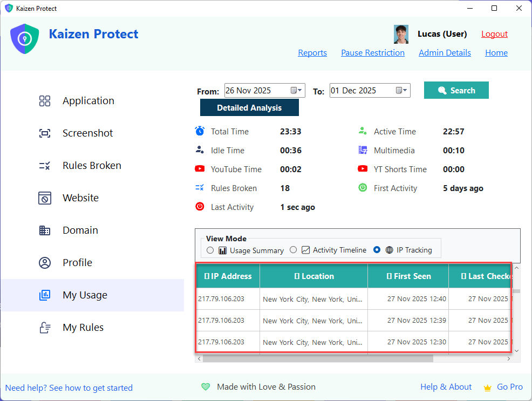
Task: Click the Profile person icon in sidebar
Action: pos(45,263)
